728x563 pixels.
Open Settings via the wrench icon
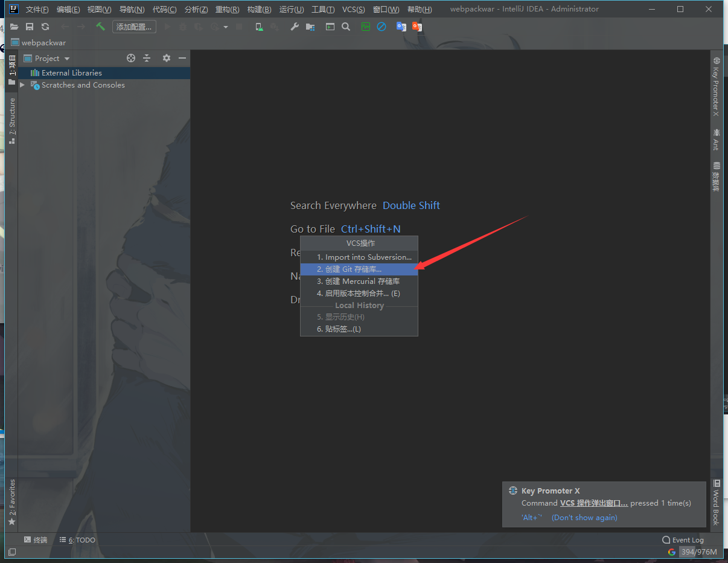(x=295, y=27)
